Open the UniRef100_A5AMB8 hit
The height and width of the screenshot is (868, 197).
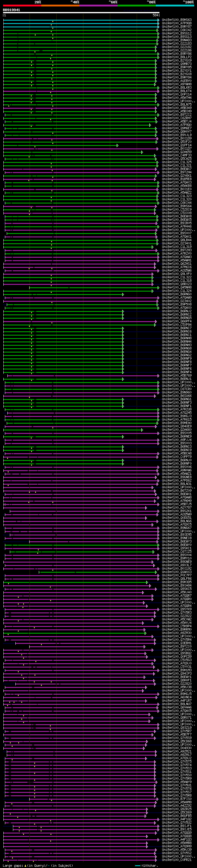click(x=177, y=843)
